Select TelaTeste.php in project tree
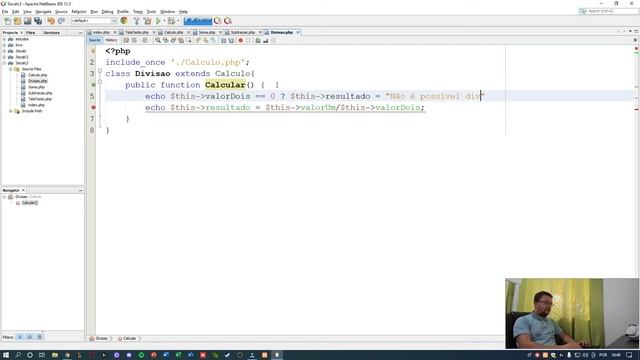 pyautogui.click(x=40, y=99)
